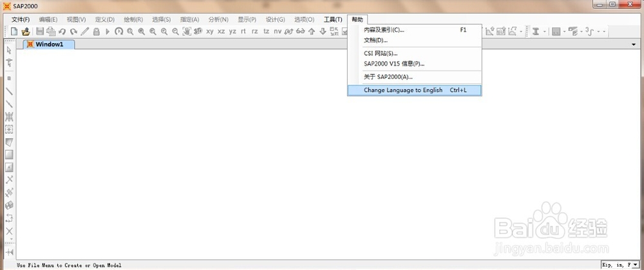Select the draw rectangular area tool
Image resolution: width=644 pixels, height=270 pixels.
tap(9, 154)
